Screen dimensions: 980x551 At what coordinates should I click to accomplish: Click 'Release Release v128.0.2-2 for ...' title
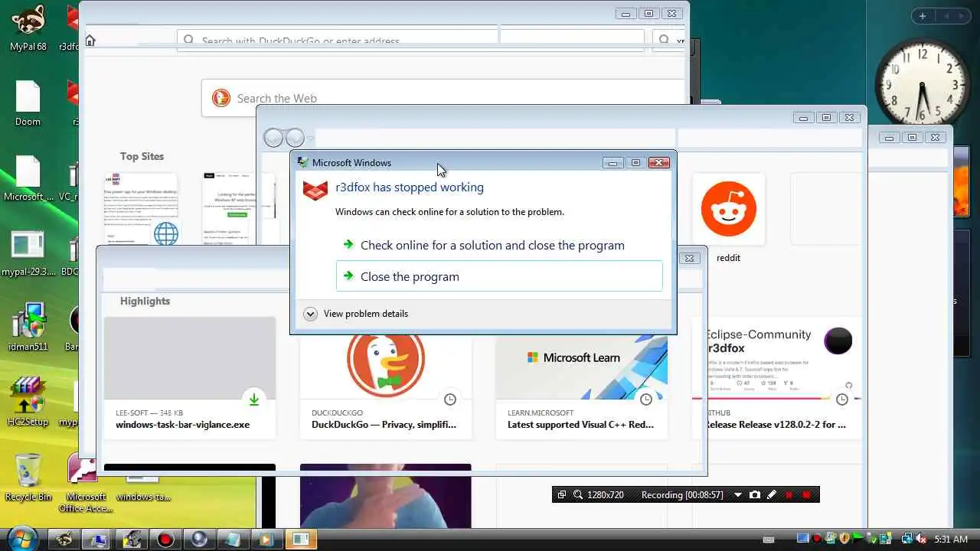click(x=776, y=425)
